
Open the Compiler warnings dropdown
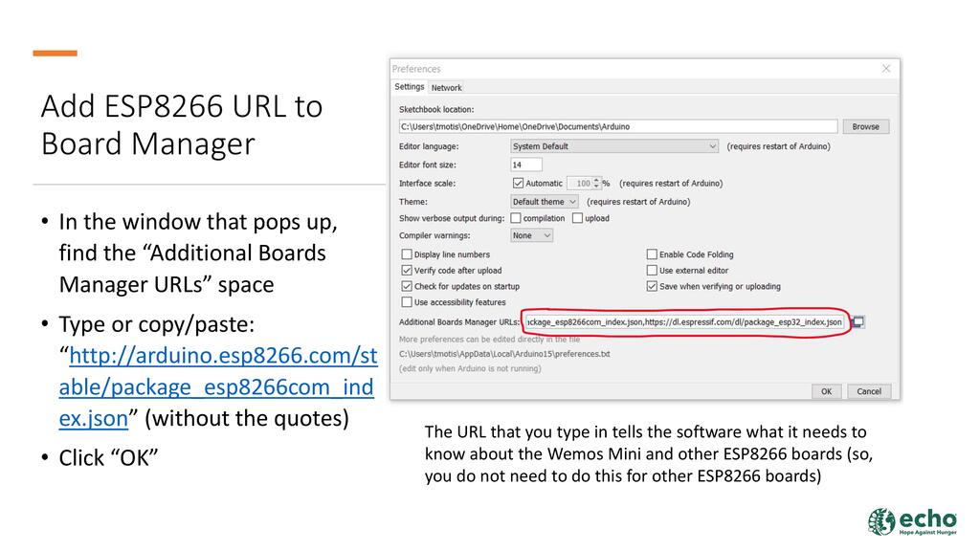pyautogui.click(x=532, y=235)
